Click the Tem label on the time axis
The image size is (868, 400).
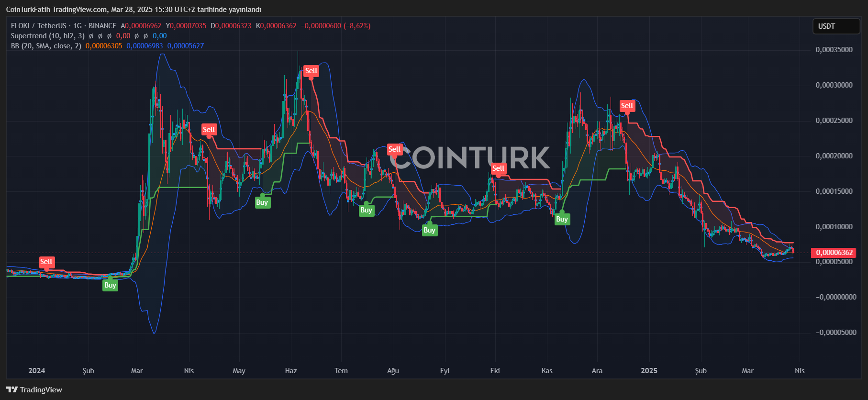(341, 371)
